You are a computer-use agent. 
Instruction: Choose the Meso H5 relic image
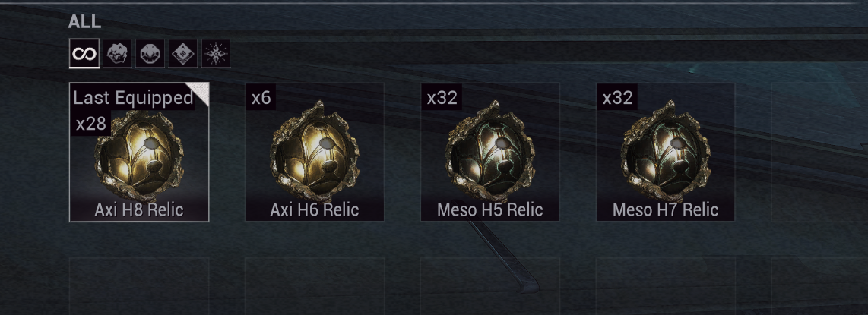coord(490,152)
